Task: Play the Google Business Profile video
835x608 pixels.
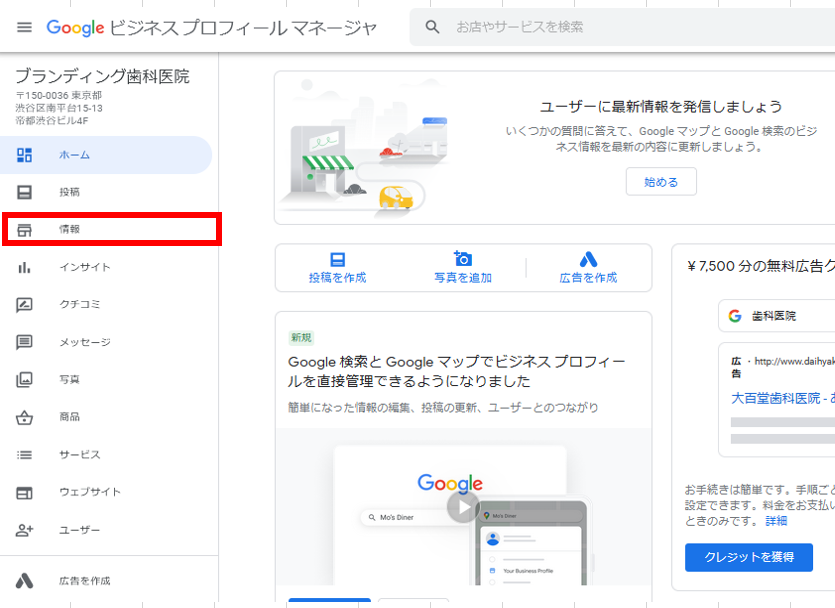Action: coord(463,507)
